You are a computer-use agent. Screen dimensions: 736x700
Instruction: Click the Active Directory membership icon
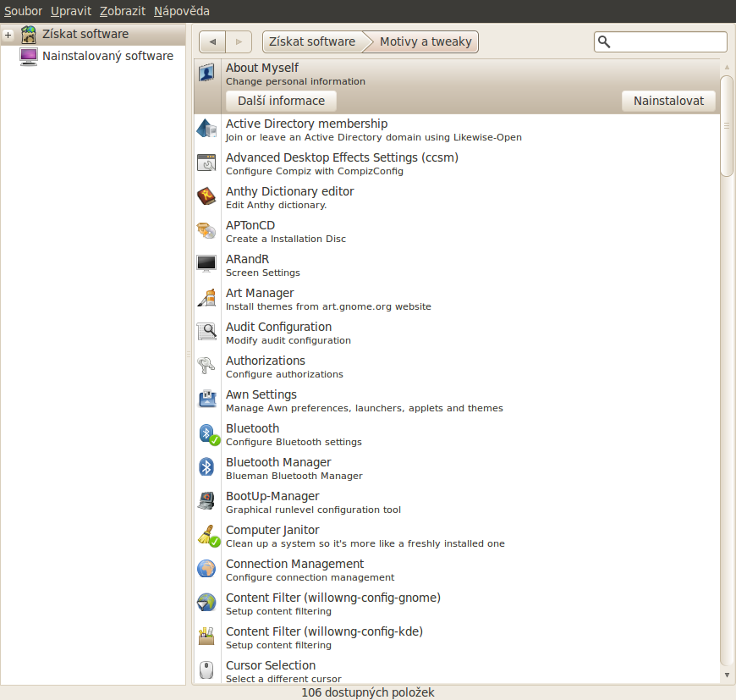coord(206,128)
